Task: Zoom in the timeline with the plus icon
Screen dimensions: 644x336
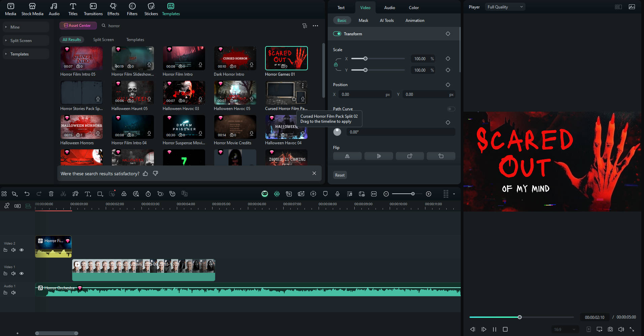Action: pyautogui.click(x=429, y=194)
